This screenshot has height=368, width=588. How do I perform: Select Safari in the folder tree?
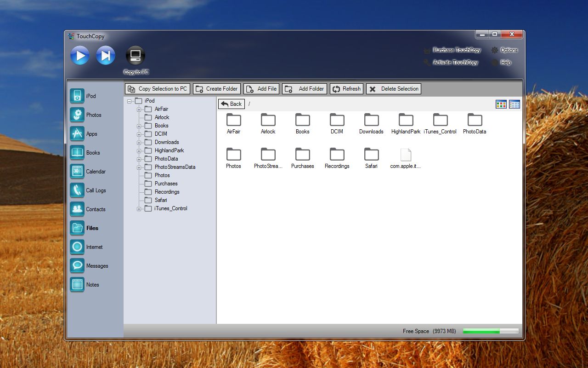pyautogui.click(x=161, y=200)
